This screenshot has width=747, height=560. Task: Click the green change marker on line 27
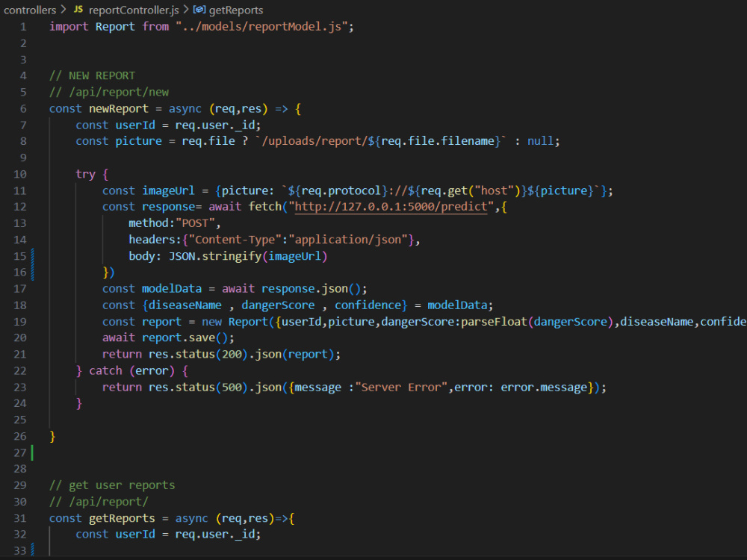32,453
